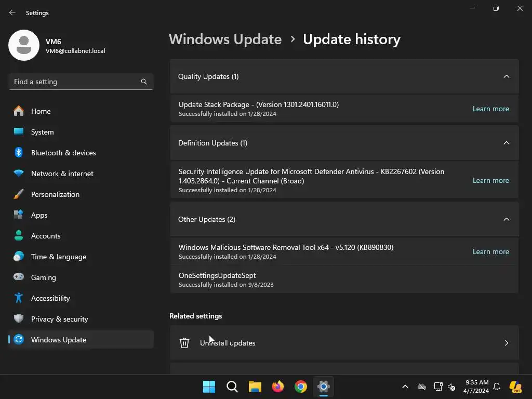This screenshot has height=399, width=532.
Task: Show hidden system tray icons
Action: coord(405,387)
